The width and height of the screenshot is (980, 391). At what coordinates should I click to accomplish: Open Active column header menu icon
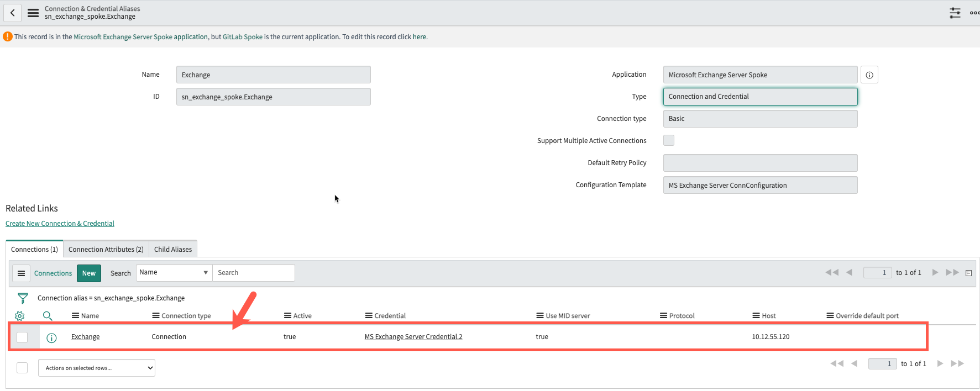[x=287, y=316]
